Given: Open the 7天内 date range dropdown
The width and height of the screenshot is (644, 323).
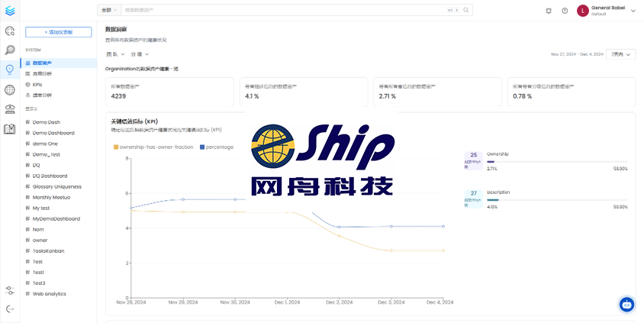Looking at the screenshot, I should (x=620, y=54).
